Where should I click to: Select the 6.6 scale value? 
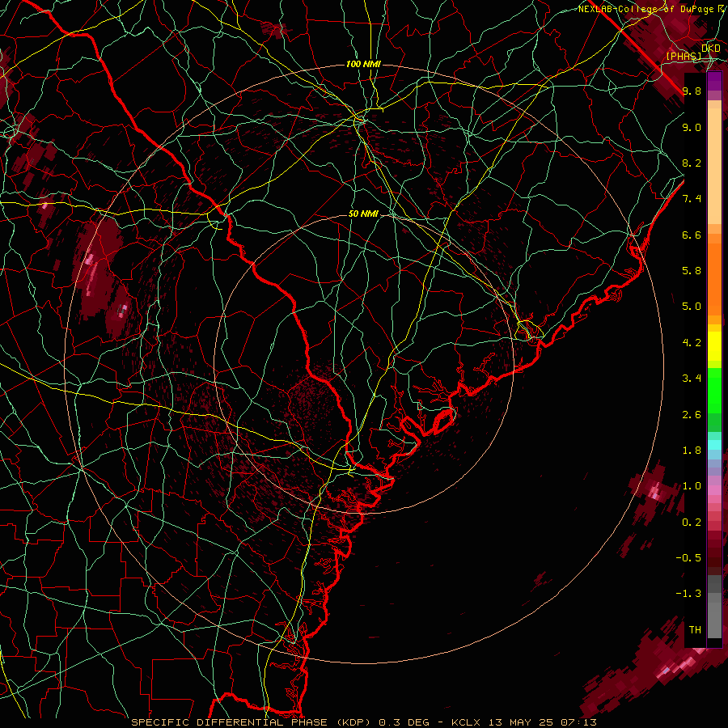[692, 235]
